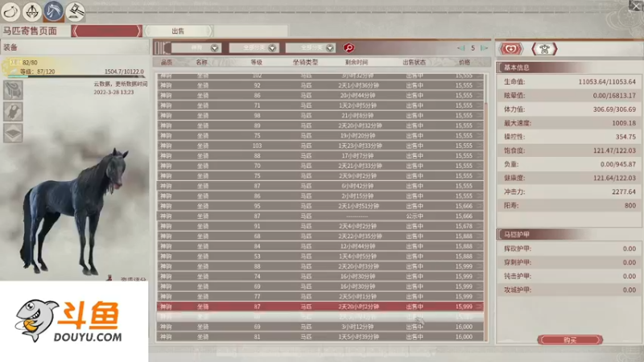
Task: Click the 最大速度 stat row
Action: click(x=569, y=123)
